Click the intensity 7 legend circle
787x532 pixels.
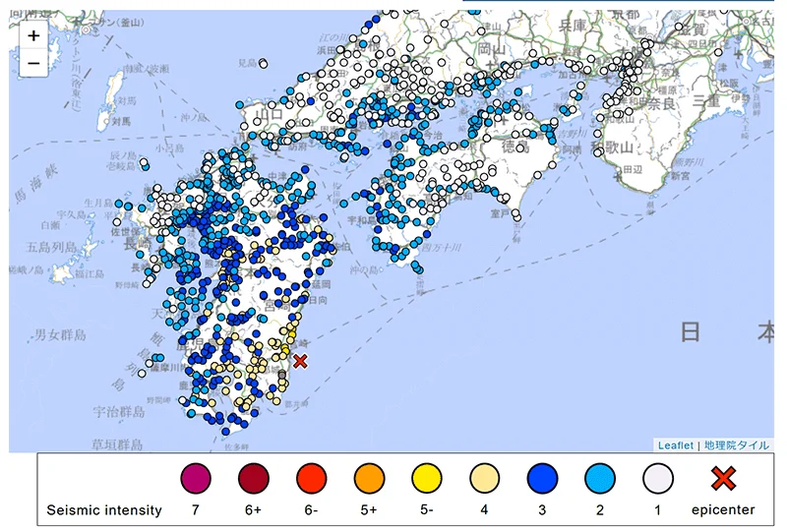196,478
